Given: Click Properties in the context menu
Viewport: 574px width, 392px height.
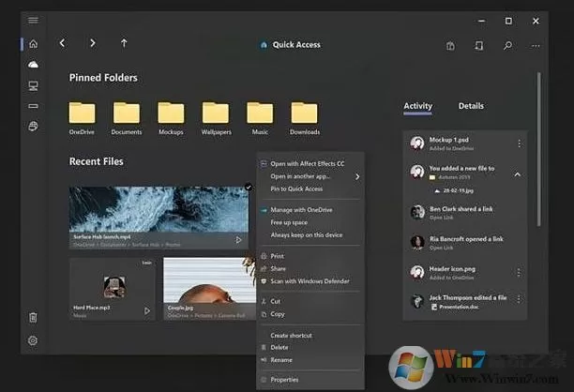Looking at the screenshot, I should (x=284, y=380).
